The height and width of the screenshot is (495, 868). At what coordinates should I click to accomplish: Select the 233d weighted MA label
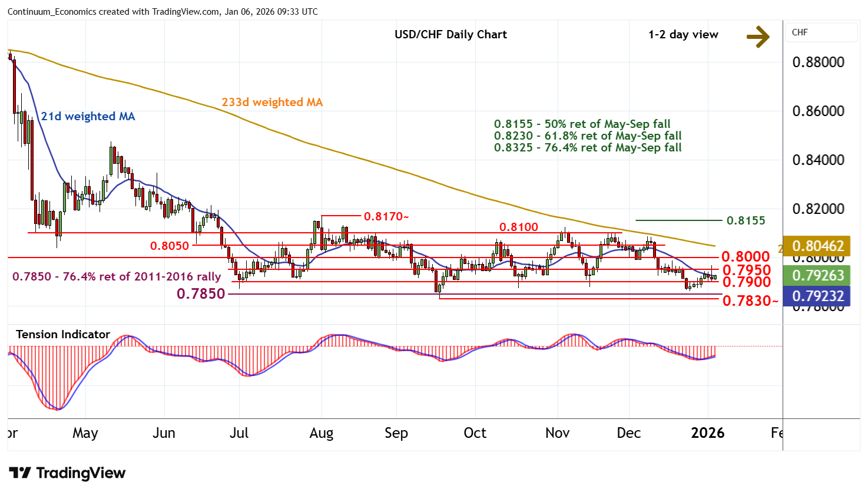272,102
